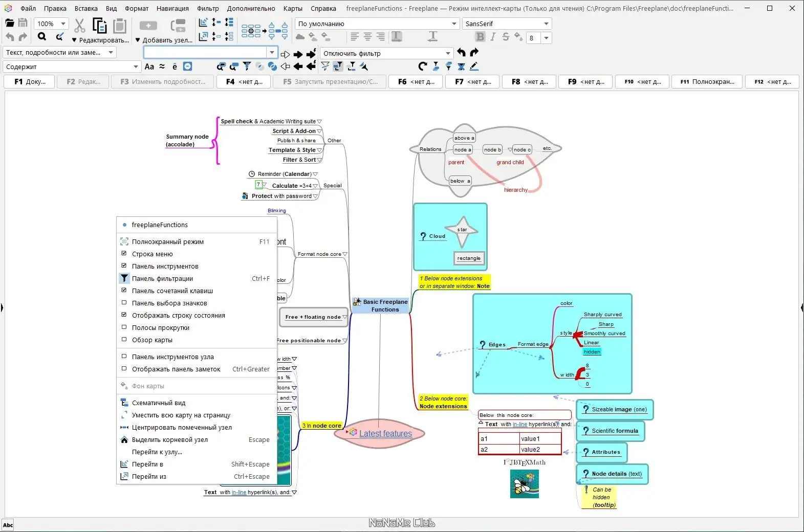The width and height of the screenshot is (804, 532).
Task: Click the filter search text input field
Action: coord(205,52)
